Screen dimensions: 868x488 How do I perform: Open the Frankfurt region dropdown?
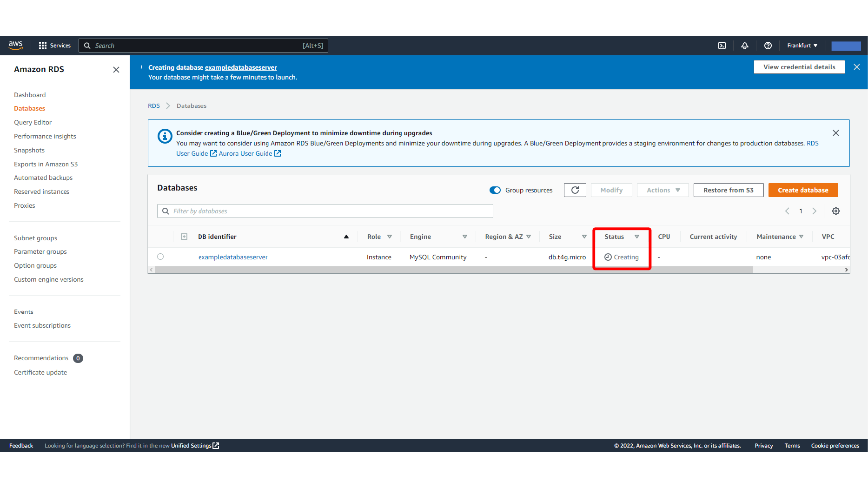[x=802, y=46]
